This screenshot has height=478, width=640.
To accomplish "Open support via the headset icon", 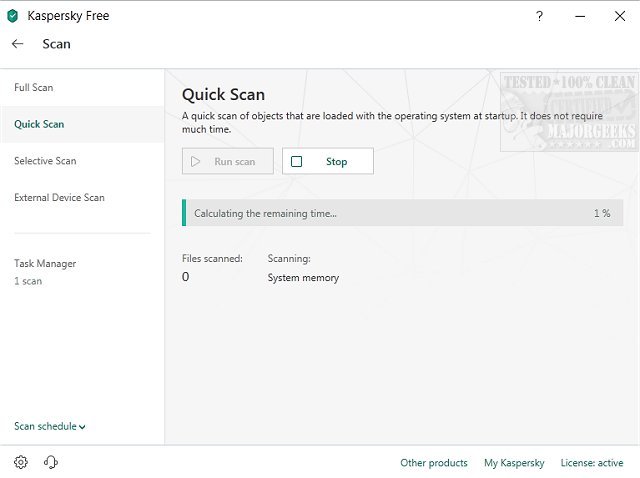I will click(x=51, y=462).
